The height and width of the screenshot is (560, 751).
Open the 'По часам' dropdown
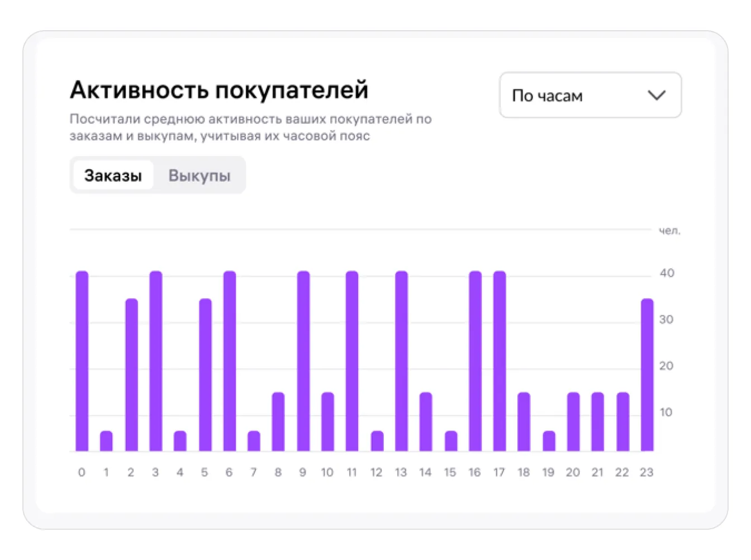pos(590,95)
